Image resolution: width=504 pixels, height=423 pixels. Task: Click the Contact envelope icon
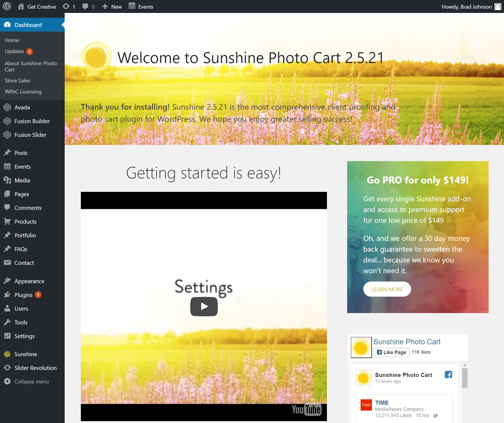pyautogui.click(x=7, y=263)
